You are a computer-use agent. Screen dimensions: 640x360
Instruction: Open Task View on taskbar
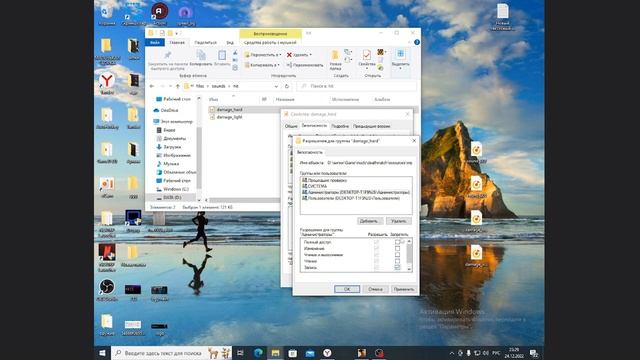[240, 353]
